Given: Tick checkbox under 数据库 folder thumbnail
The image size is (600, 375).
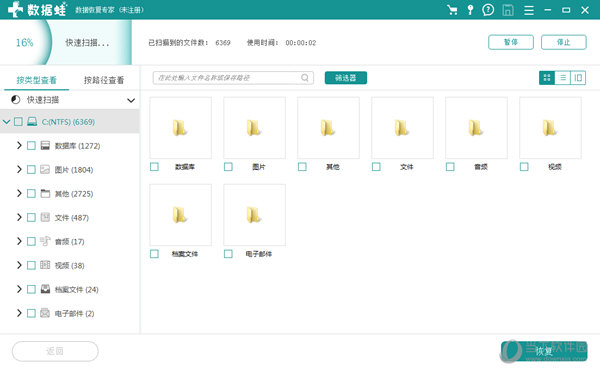Looking at the screenshot, I should (x=154, y=167).
